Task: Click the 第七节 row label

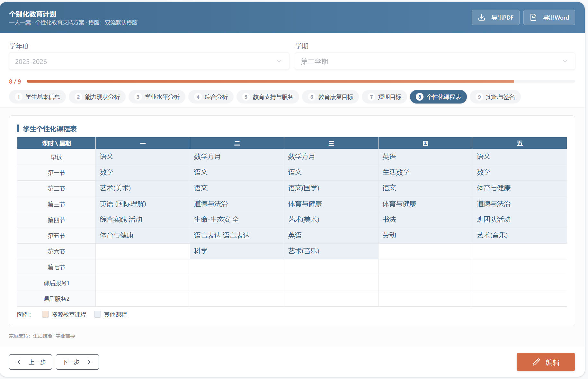Action: (x=56, y=267)
